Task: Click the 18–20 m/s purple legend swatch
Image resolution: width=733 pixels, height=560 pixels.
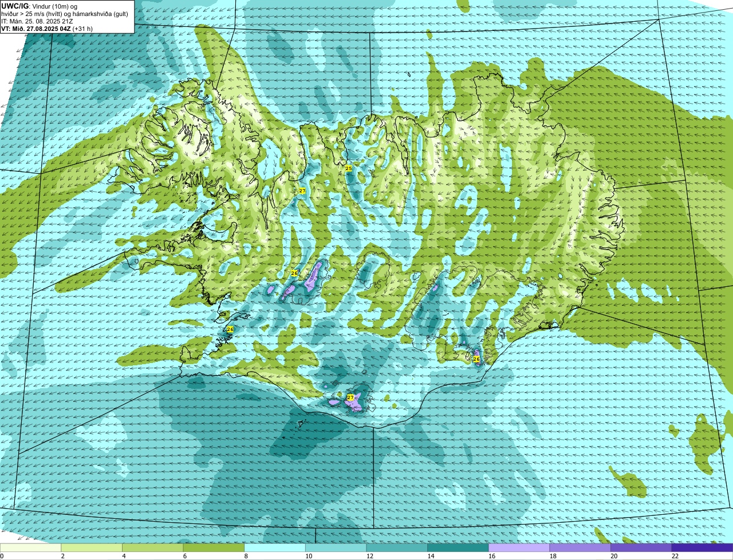Action: pos(580,547)
